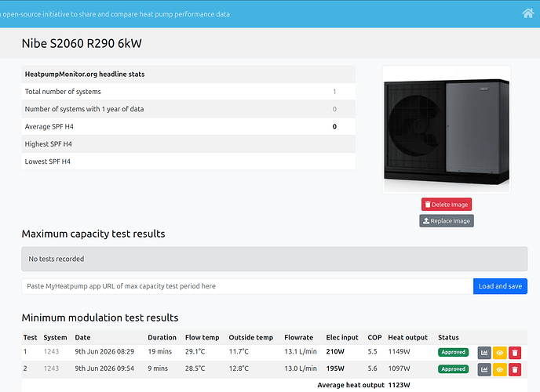Click the Date column header
Image resolution: width=540 pixels, height=392 pixels.
(x=82, y=337)
